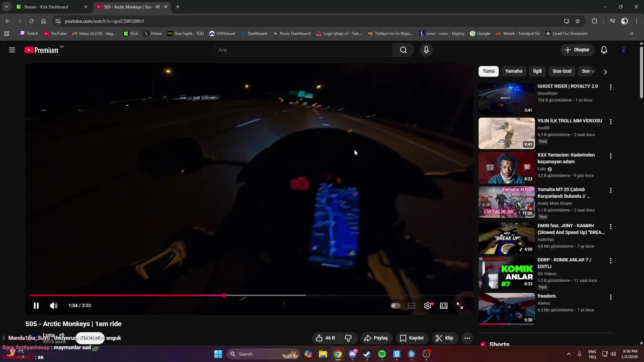The height and width of the screenshot is (362, 644).
Task: Open Steam from the taskbar
Action: [367, 354]
